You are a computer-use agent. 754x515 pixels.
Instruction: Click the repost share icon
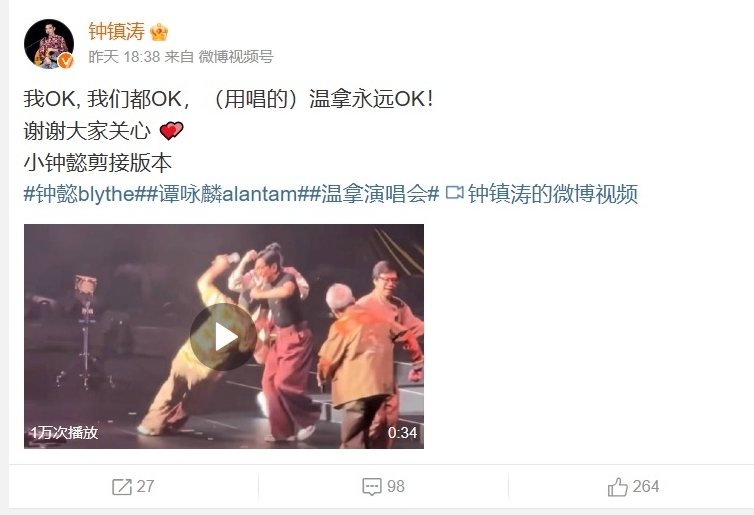tap(122, 487)
